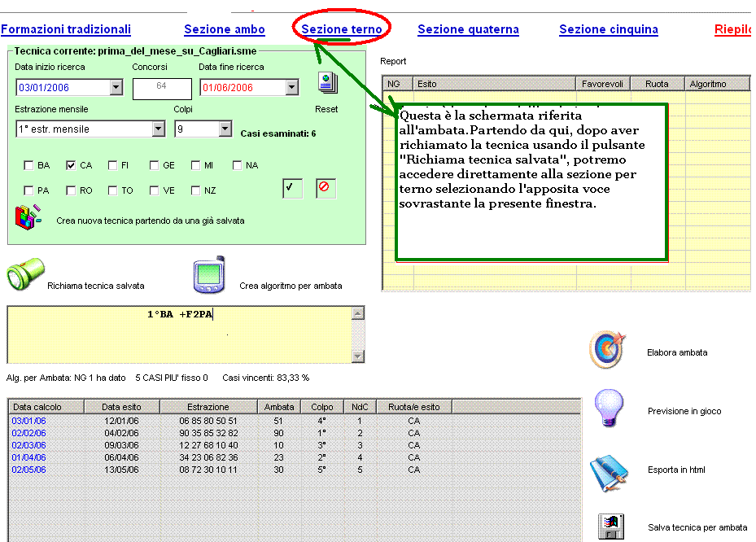Click the Estrazione column header
The width and height of the screenshot is (756, 542).
tap(209, 407)
